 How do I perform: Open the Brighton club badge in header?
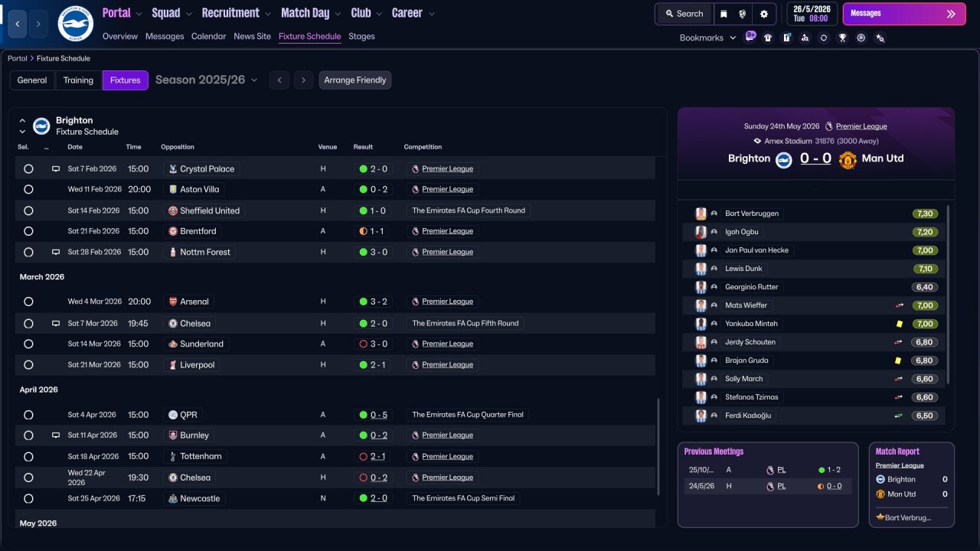(75, 24)
